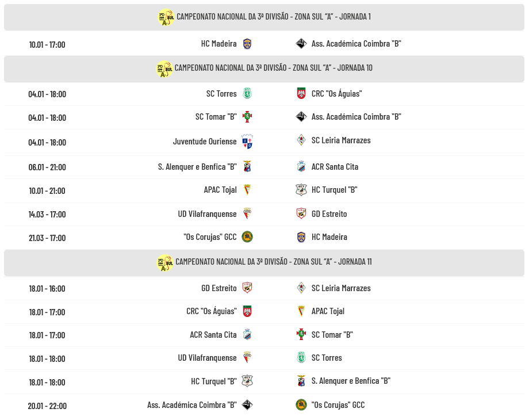Click Ass. Académica Coimbra "B" in Jornada 1

[356, 44]
